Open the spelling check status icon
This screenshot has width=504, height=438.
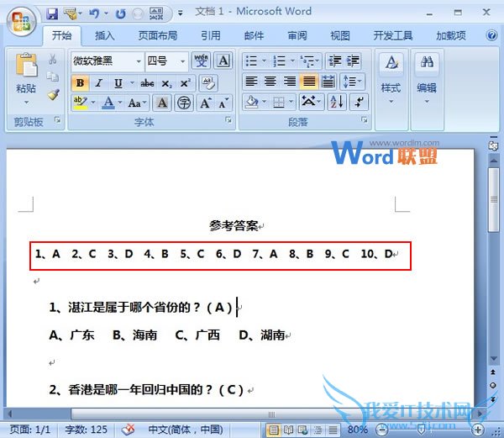[x=129, y=429]
